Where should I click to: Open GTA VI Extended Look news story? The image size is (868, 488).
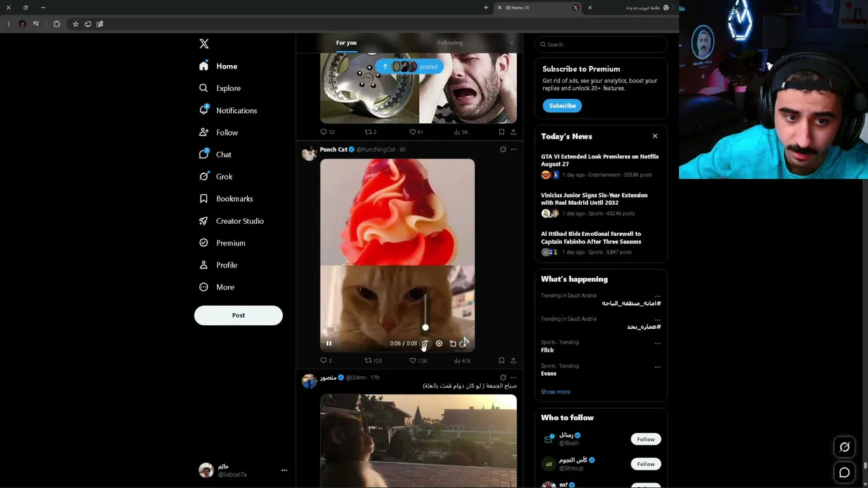pyautogui.click(x=601, y=166)
